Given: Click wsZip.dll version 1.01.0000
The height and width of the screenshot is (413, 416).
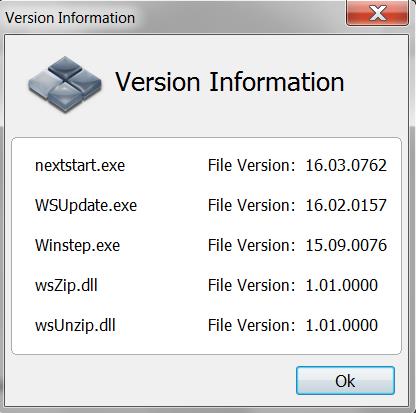Looking at the screenshot, I should click(x=342, y=285).
